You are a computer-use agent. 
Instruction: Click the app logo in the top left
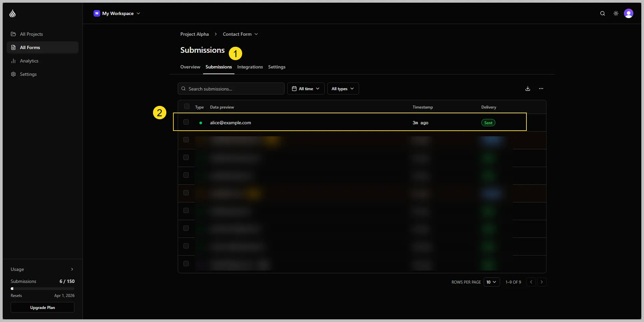coord(12,14)
